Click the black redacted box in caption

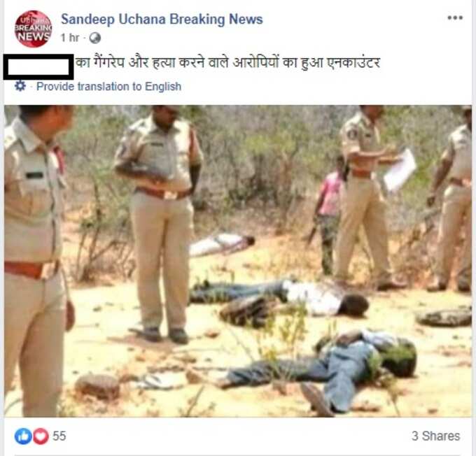coord(38,67)
